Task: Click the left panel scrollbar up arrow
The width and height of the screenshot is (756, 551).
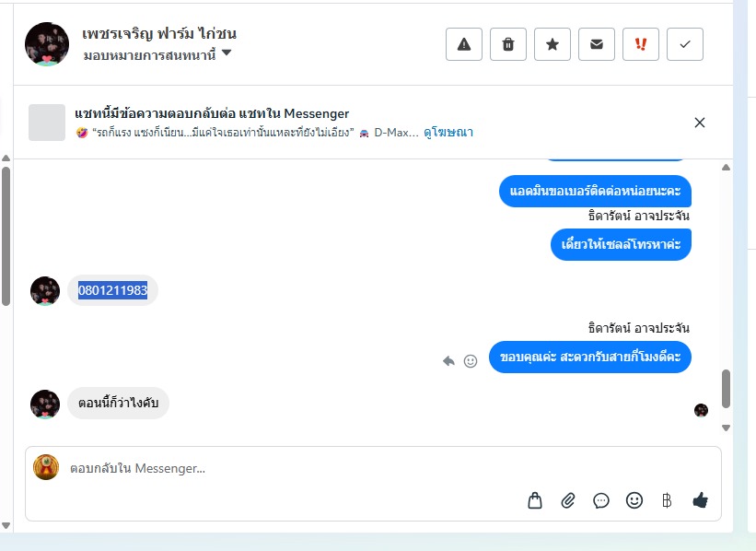Action: (6, 158)
